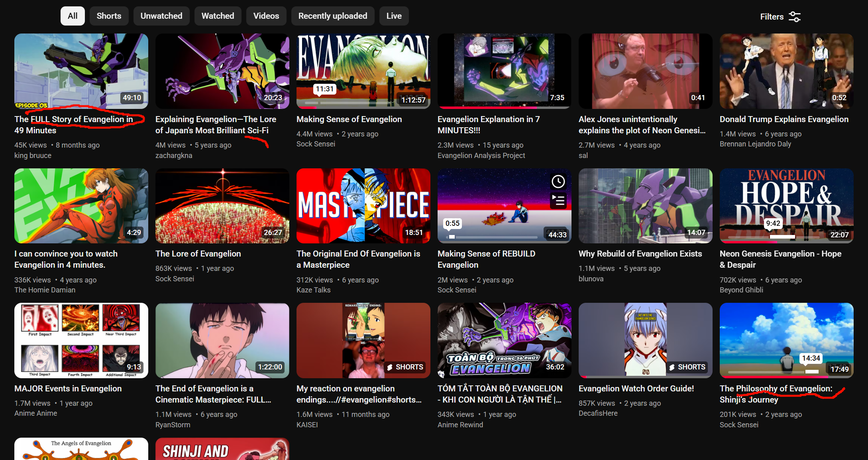
Task: Enable the Live filter chip
Action: pyautogui.click(x=394, y=16)
